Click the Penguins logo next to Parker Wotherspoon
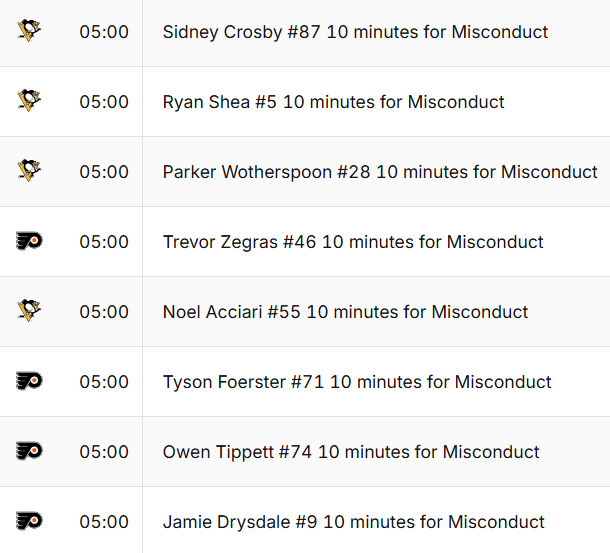Image resolution: width=610 pixels, height=553 pixels. [29, 171]
